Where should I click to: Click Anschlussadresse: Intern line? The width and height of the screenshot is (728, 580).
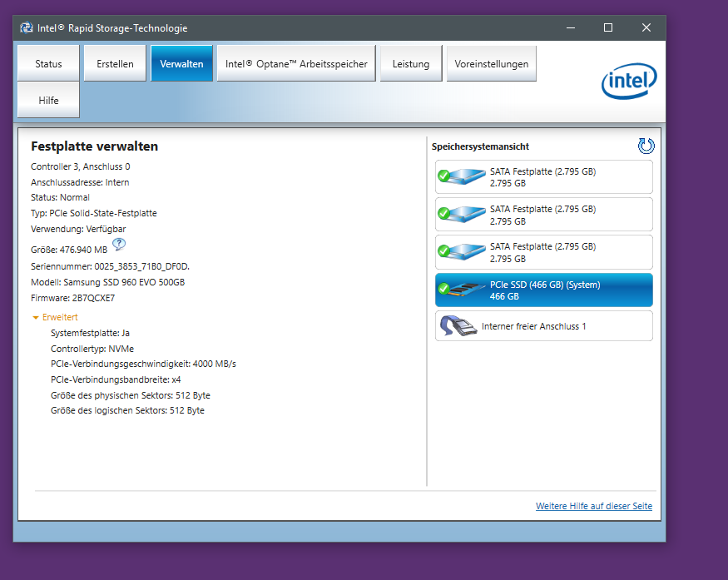click(x=80, y=182)
